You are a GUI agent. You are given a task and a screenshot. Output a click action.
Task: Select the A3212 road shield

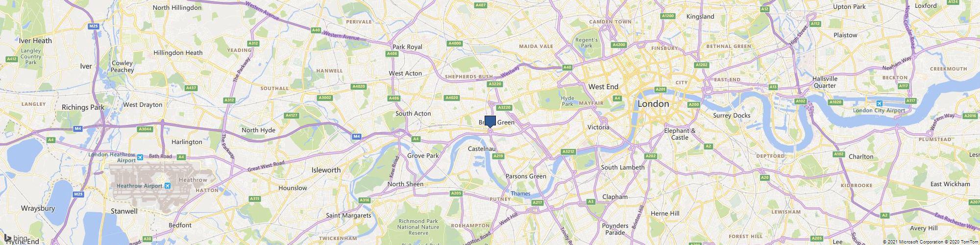568,151
